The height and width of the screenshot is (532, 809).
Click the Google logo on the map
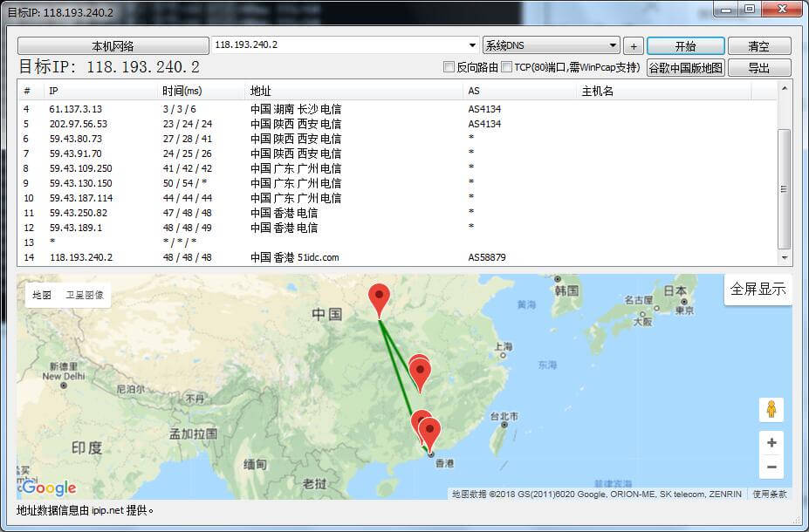pyautogui.click(x=49, y=488)
